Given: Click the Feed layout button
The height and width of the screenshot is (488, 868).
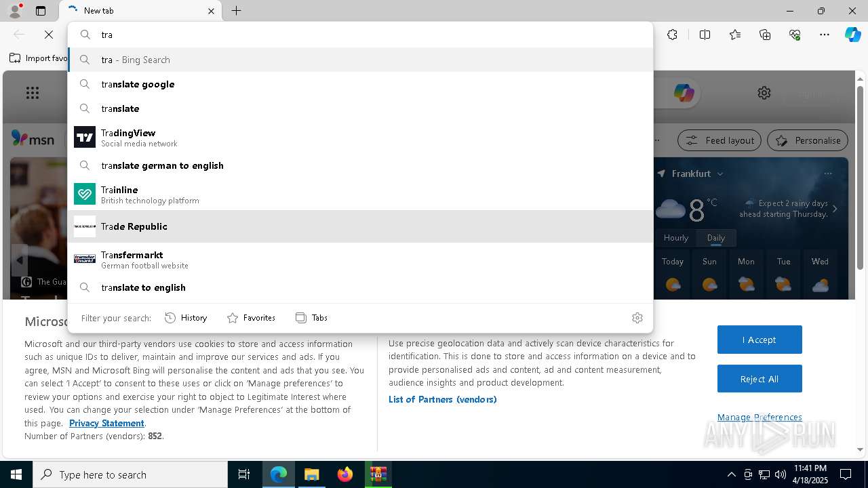Looking at the screenshot, I should (x=719, y=140).
